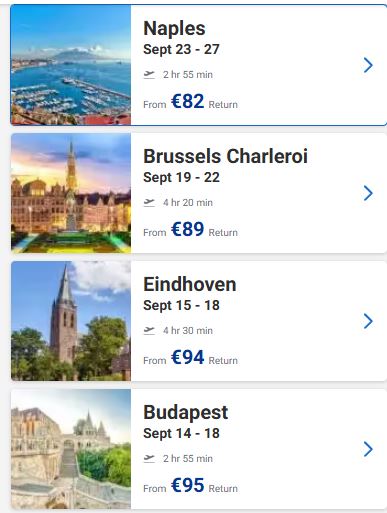Click the Naples harbor photo thumbnail
The width and height of the screenshot is (387, 513).
(71, 65)
